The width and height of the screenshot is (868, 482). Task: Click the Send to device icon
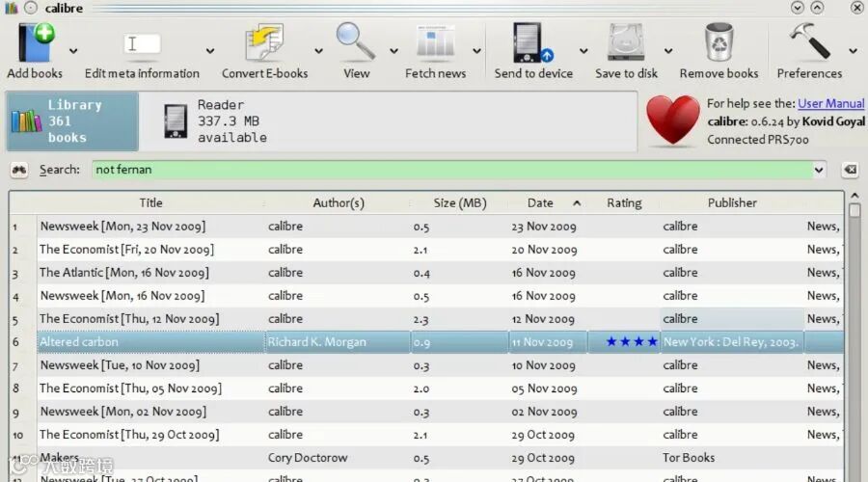point(532,42)
